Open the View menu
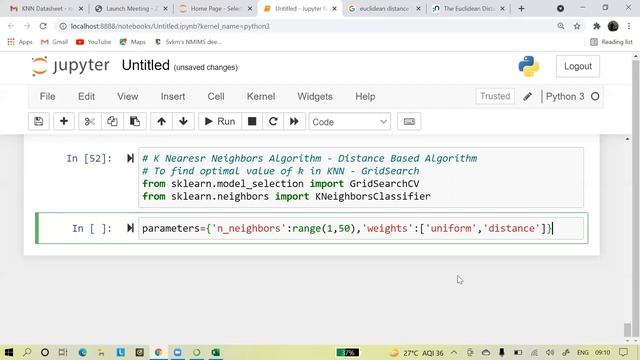Image resolution: width=640 pixels, height=360 pixels. click(x=127, y=97)
